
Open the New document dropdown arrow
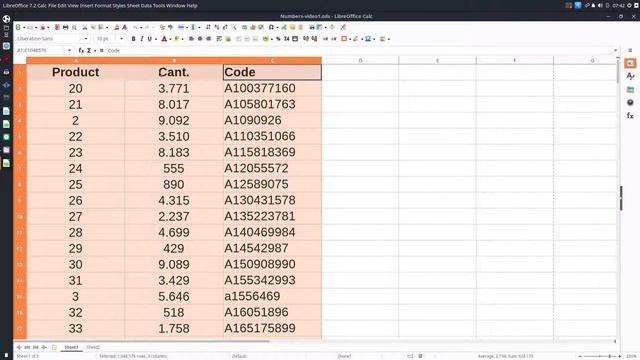click(24, 28)
